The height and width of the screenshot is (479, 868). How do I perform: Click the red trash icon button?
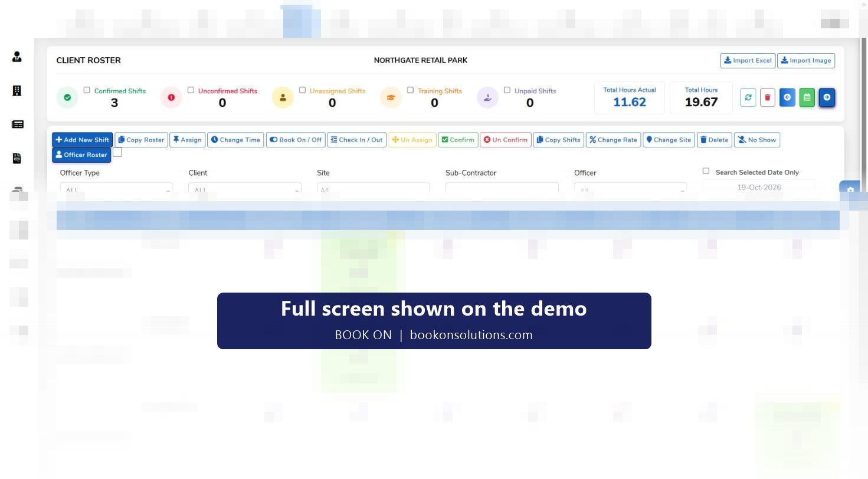(x=767, y=98)
